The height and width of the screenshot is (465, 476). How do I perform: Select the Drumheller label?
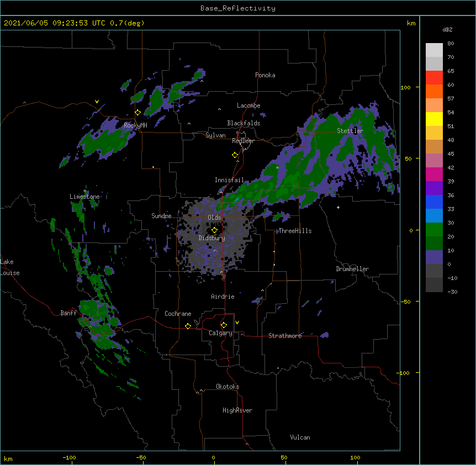pos(352,269)
